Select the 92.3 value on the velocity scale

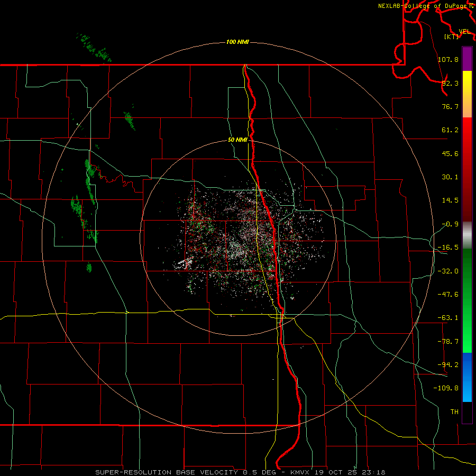(x=450, y=83)
